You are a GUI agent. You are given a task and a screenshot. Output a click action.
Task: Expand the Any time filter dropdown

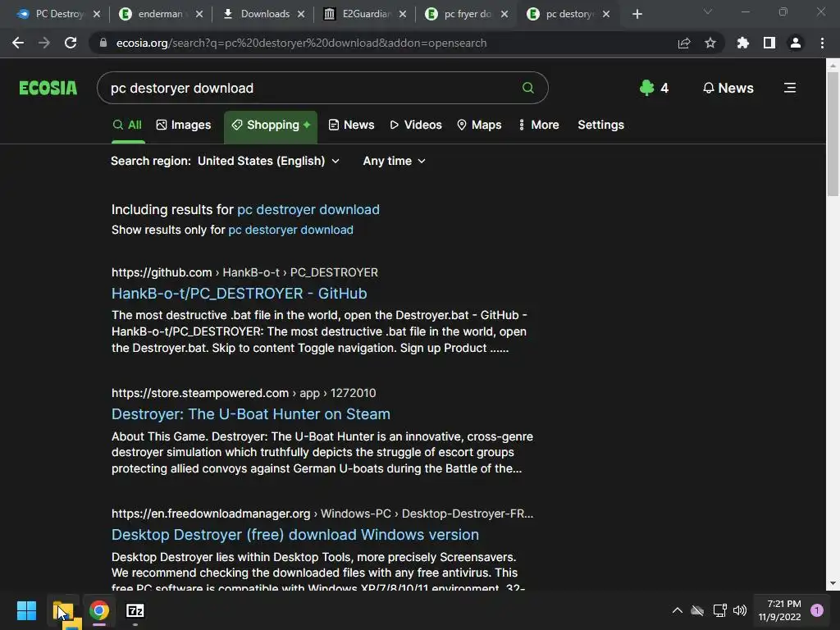pos(395,161)
